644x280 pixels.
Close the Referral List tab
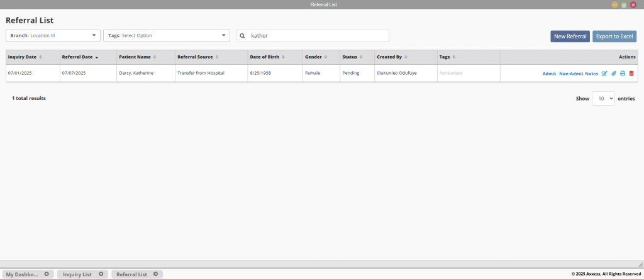pyautogui.click(x=156, y=274)
